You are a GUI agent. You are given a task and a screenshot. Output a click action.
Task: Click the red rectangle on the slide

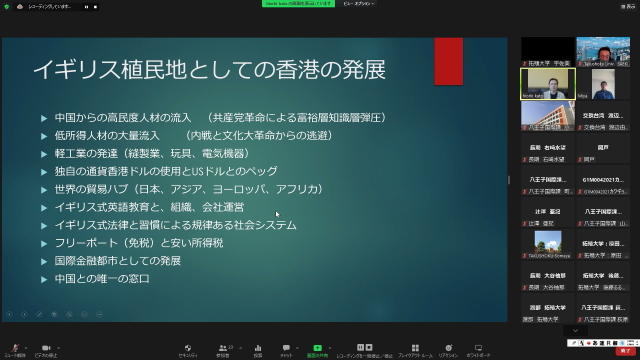(x=449, y=61)
